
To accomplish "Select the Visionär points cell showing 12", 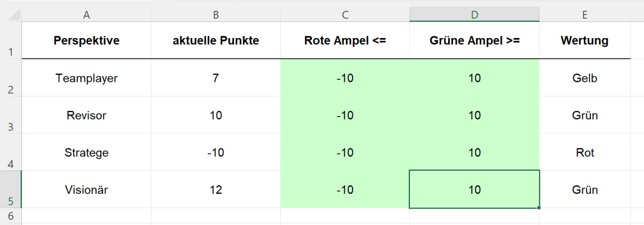I will [x=216, y=190].
